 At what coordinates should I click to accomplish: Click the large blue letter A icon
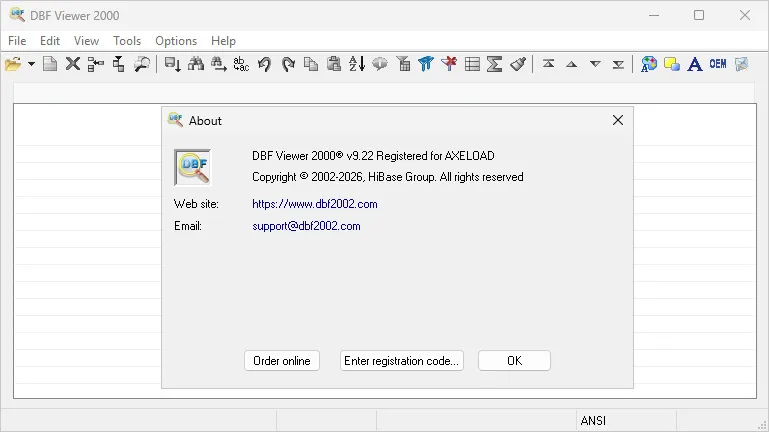click(x=694, y=64)
